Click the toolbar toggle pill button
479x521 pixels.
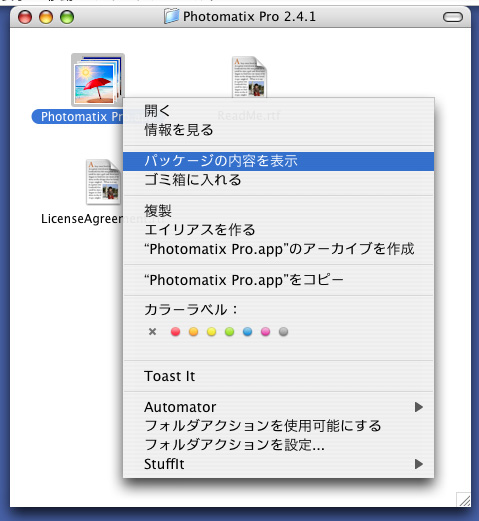click(x=453, y=17)
